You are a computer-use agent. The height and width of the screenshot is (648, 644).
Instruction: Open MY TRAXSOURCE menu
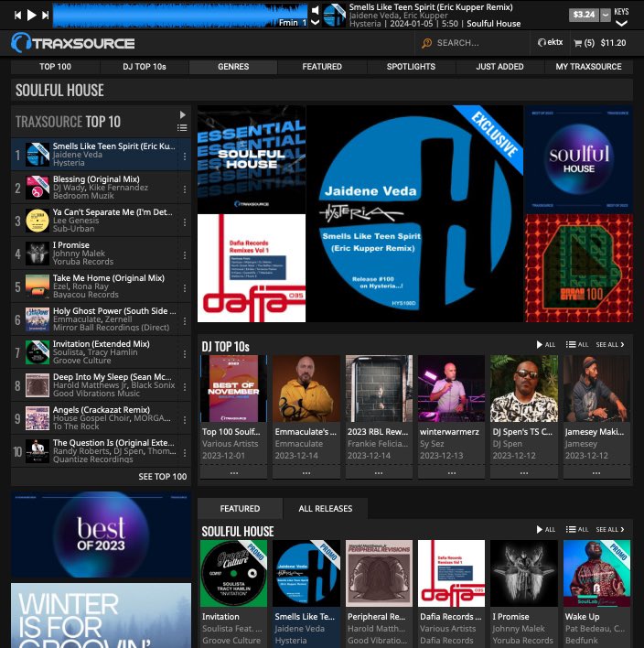[x=588, y=67]
